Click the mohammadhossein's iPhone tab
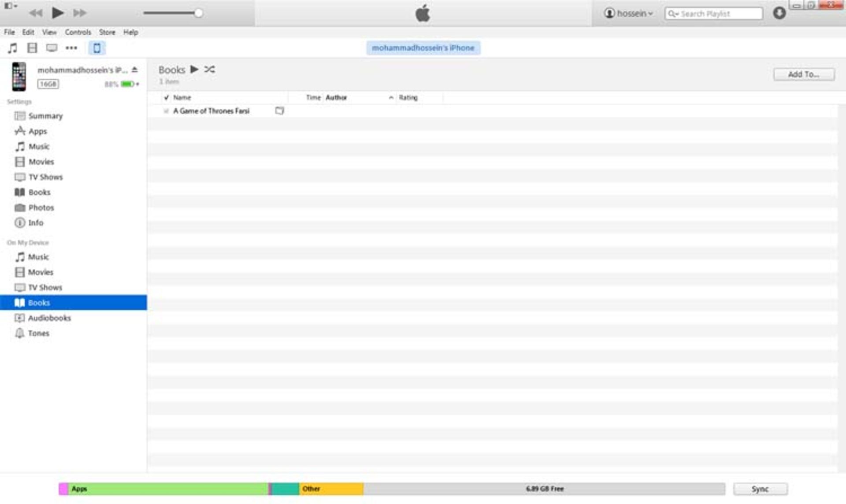Viewport: 846px width, 504px height. tap(423, 48)
